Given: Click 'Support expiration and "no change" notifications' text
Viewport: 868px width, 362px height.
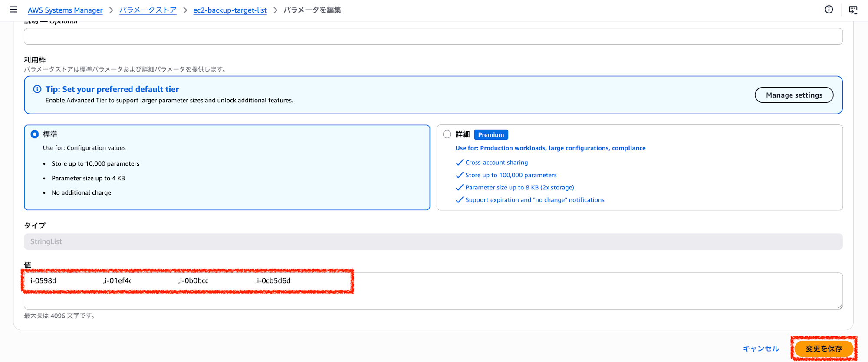Looking at the screenshot, I should click(535, 200).
